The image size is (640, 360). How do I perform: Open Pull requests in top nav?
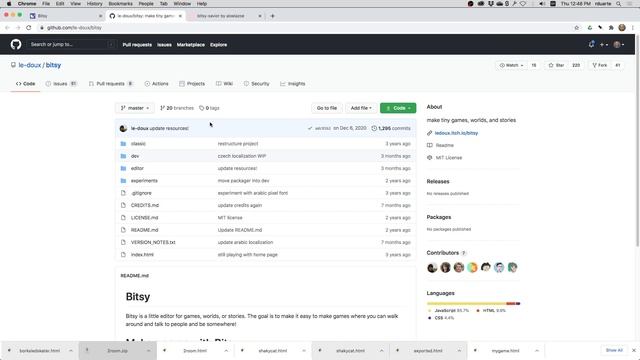[x=137, y=45]
